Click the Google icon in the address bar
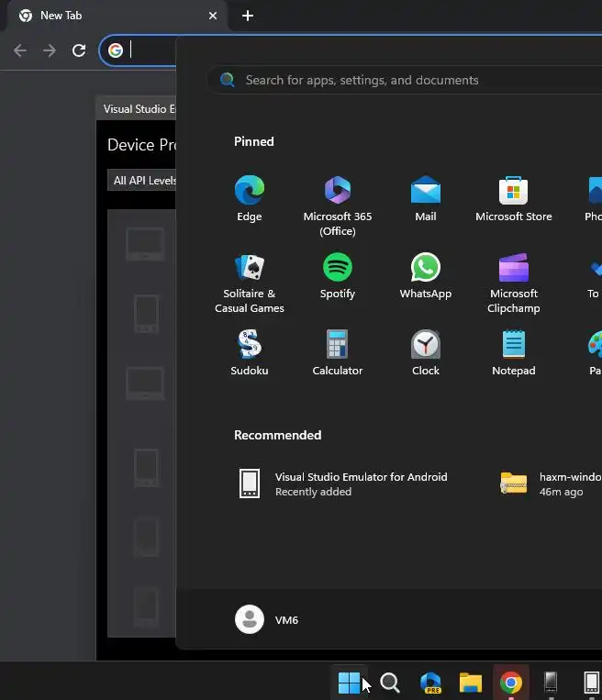Image resolution: width=602 pixels, height=700 pixels. pyautogui.click(x=116, y=50)
